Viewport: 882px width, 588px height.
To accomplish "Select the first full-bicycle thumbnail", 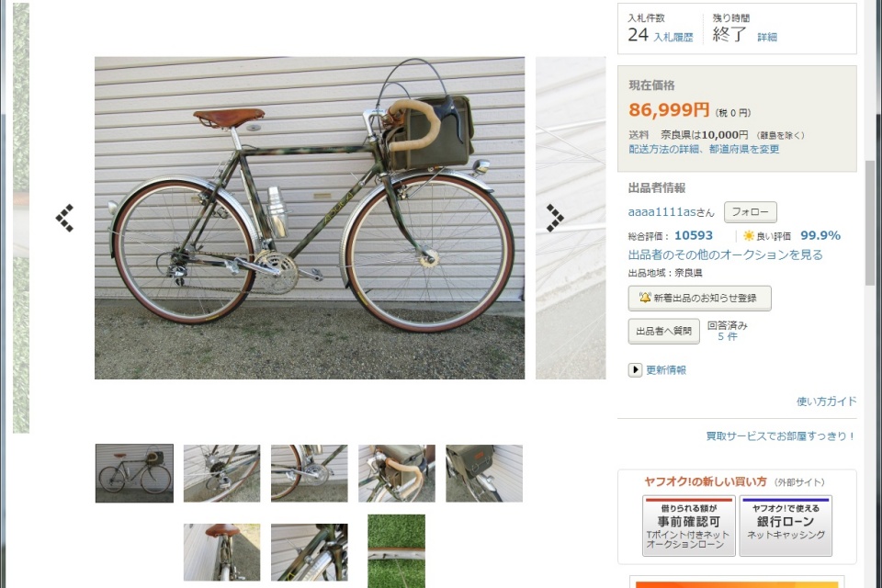I will [x=134, y=473].
